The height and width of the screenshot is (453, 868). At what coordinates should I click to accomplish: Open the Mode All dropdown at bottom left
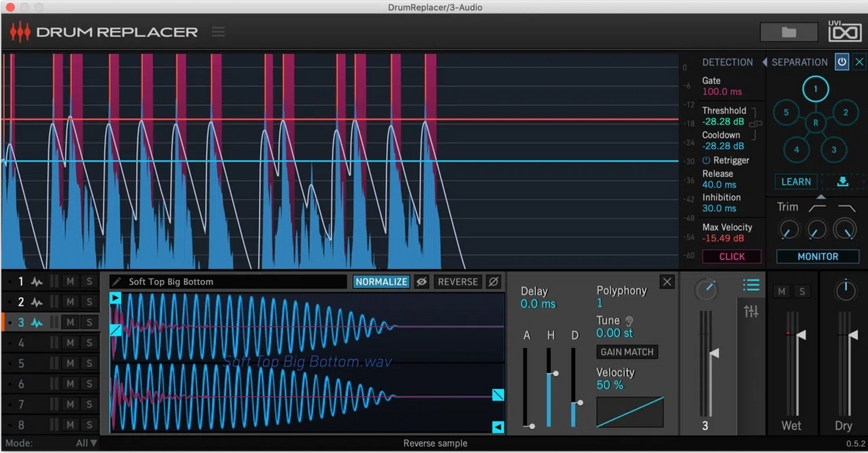click(x=86, y=443)
